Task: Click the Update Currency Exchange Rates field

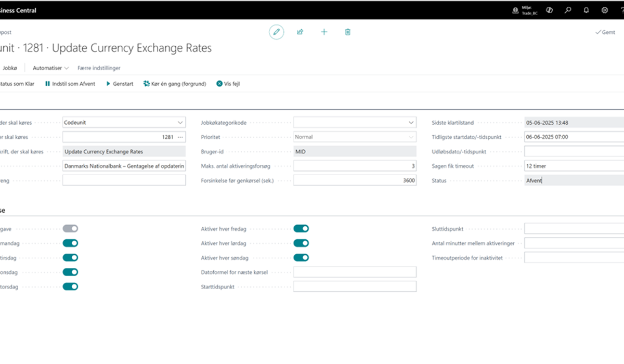Action: tap(124, 152)
